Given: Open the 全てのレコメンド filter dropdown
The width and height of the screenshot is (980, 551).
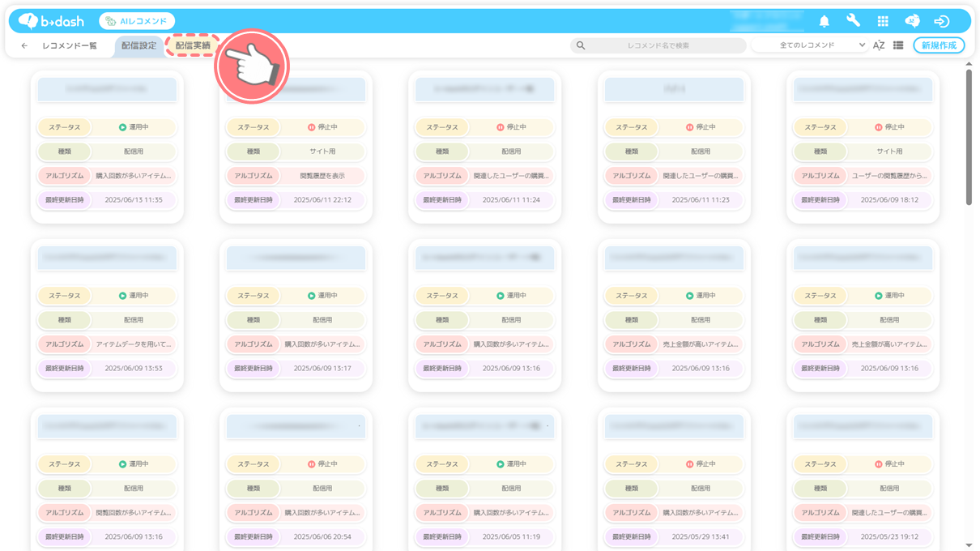Looking at the screenshot, I should click(x=810, y=45).
